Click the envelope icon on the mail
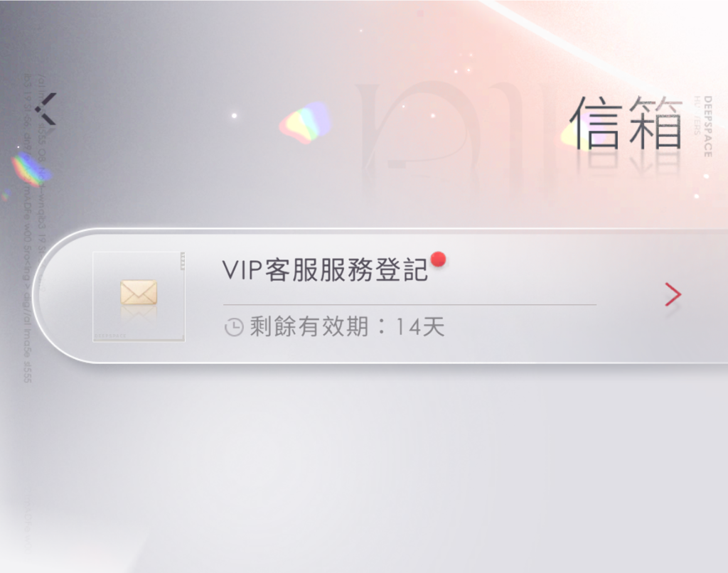 click(x=139, y=292)
